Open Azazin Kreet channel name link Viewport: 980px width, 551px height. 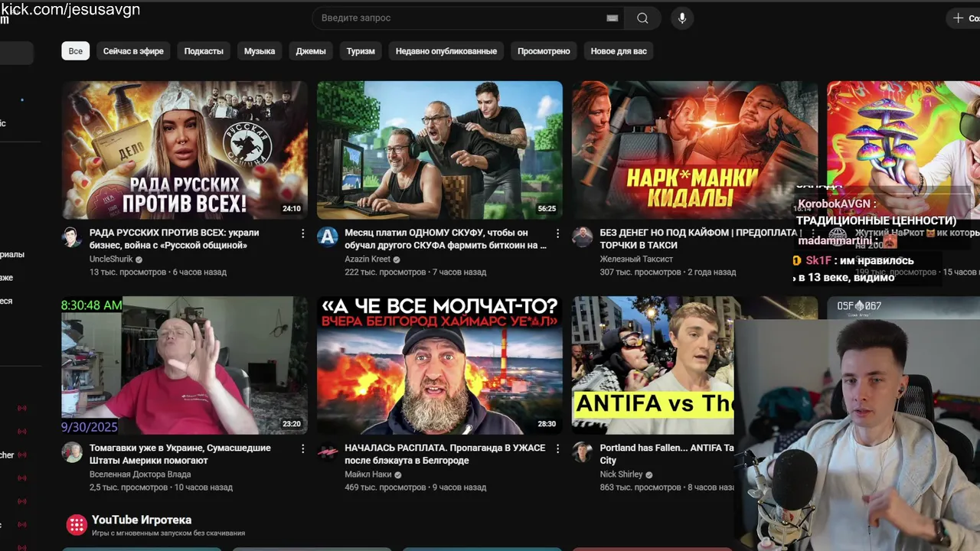[x=367, y=259]
